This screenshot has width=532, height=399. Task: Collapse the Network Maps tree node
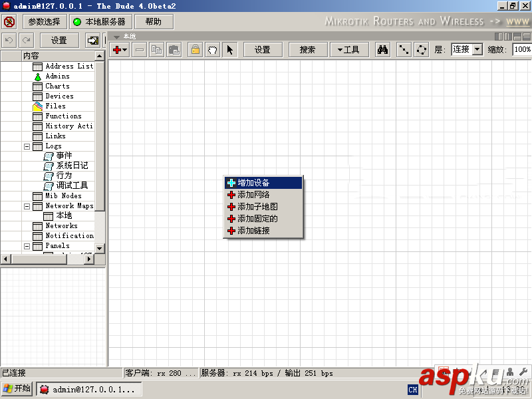click(x=27, y=206)
